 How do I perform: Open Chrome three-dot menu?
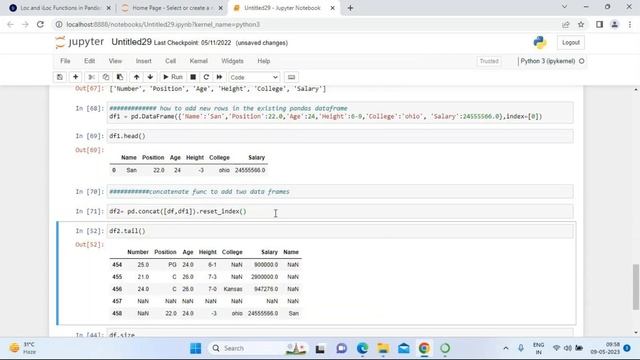click(x=630, y=24)
